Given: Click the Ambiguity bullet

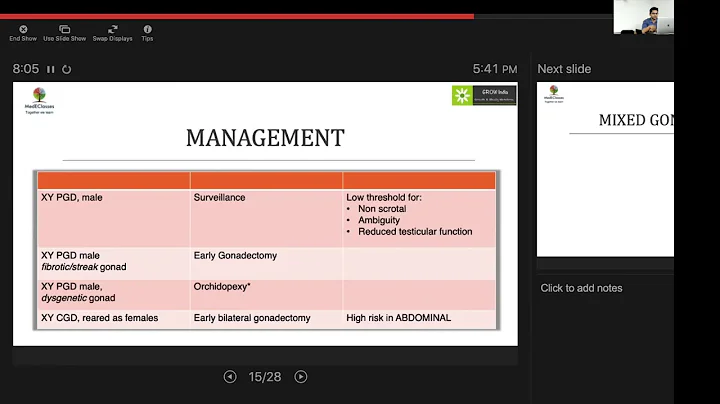Looking at the screenshot, I should [x=379, y=220].
